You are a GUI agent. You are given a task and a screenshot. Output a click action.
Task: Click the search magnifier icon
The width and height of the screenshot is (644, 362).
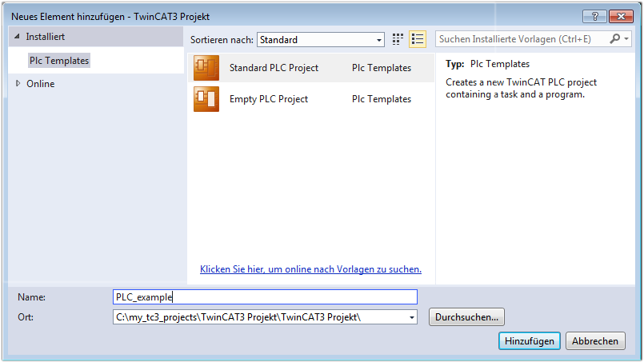tap(615, 39)
